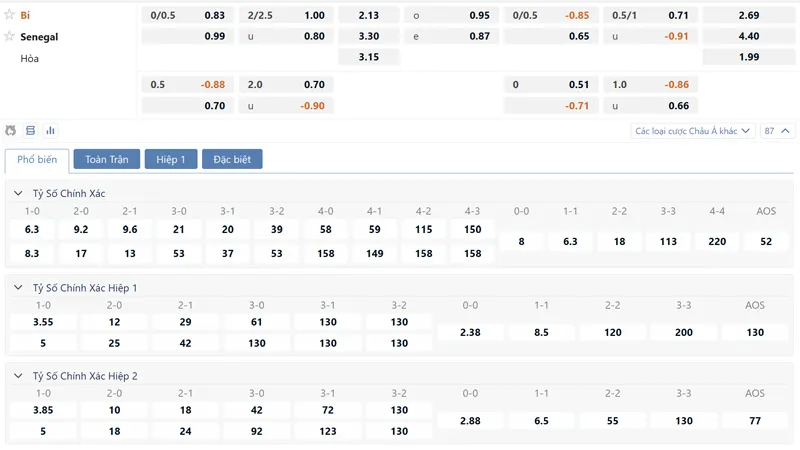Pick second half odds 92 for 0-3
Viewport: 800px width, 450px height.
(257, 431)
